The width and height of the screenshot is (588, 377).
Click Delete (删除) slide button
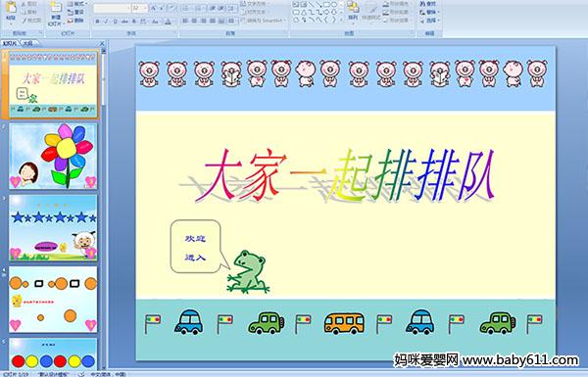point(76,21)
